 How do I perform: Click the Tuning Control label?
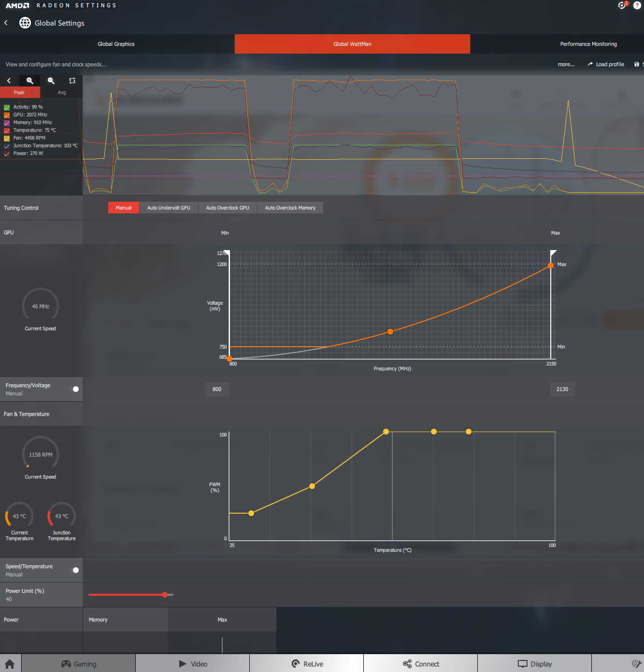point(21,208)
